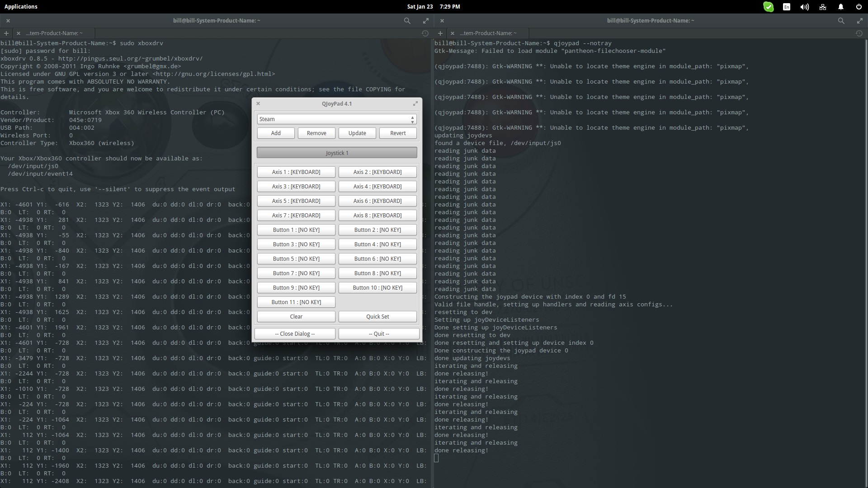Maximize the right terminal window
The width and height of the screenshot is (868, 488).
tap(859, 21)
